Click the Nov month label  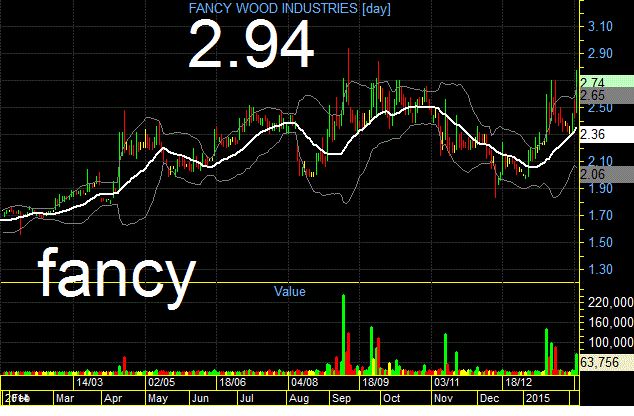point(444,398)
